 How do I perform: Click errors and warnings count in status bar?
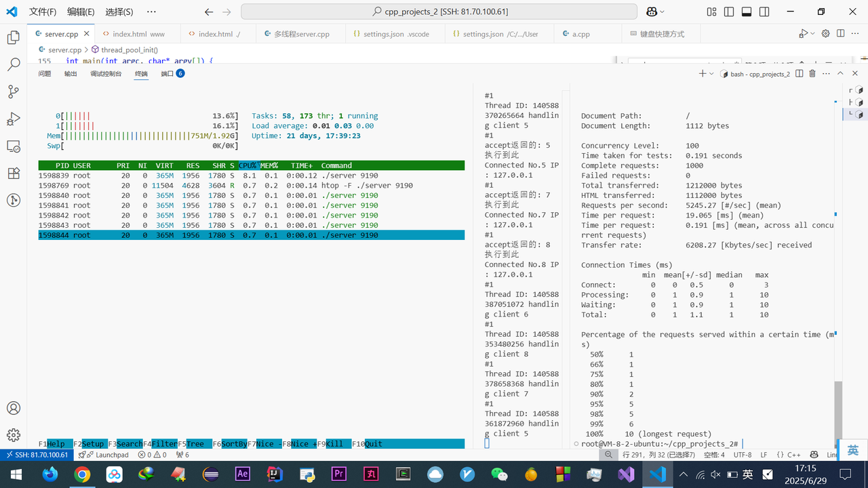[x=152, y=455]
